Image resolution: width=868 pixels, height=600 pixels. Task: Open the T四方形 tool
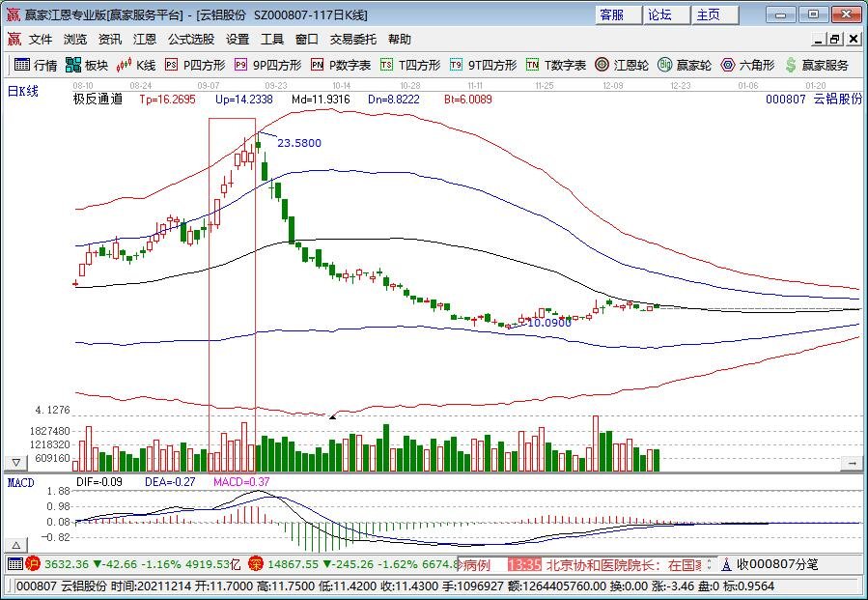tap(410, 66)
